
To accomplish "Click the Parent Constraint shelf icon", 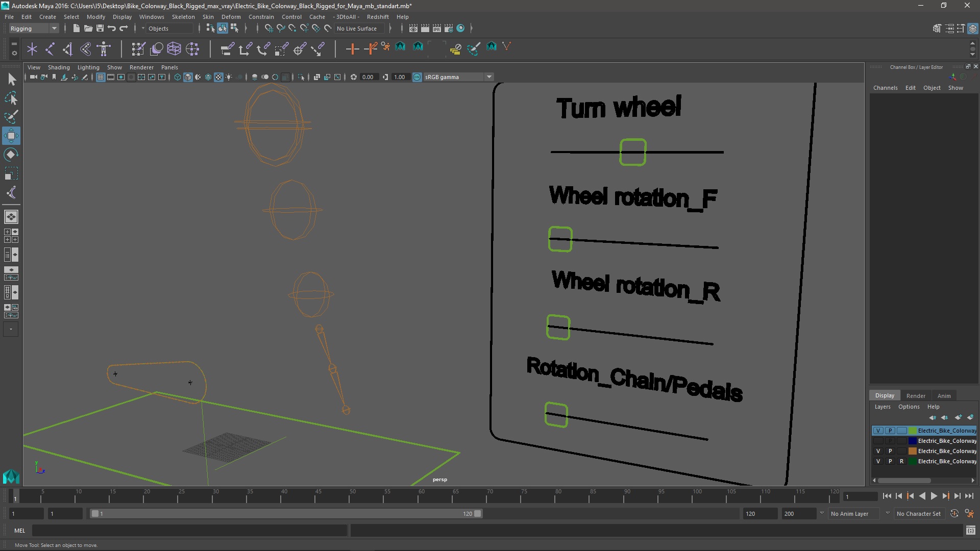I will [227, 49].
